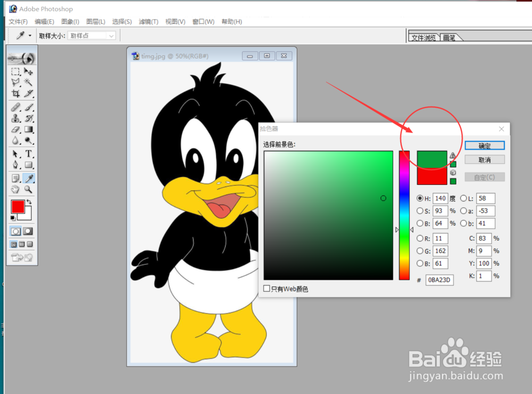Click the 自定(C) custom button
This screenshot has width=532, height=394.
click(x=485, y=177)
